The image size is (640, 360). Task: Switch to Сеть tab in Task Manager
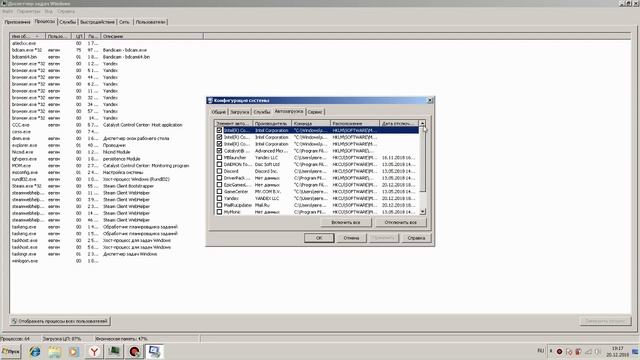(x=124, y=22)
